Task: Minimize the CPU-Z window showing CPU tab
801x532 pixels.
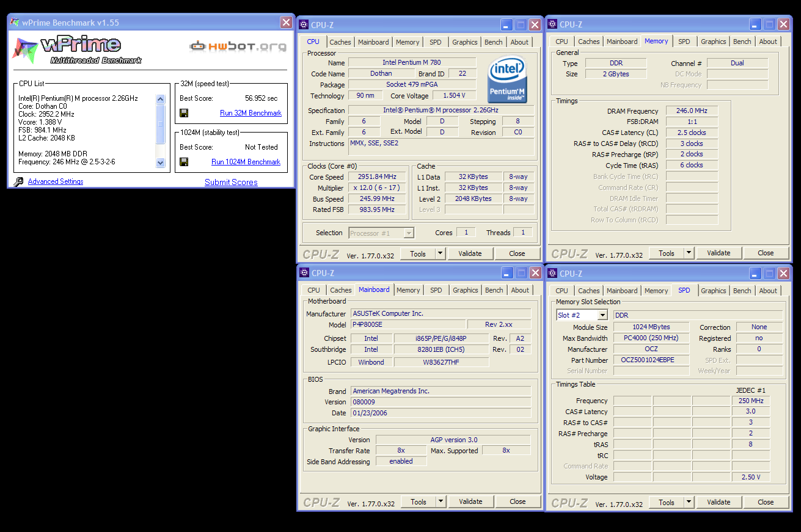Action: tap(507, 25)
